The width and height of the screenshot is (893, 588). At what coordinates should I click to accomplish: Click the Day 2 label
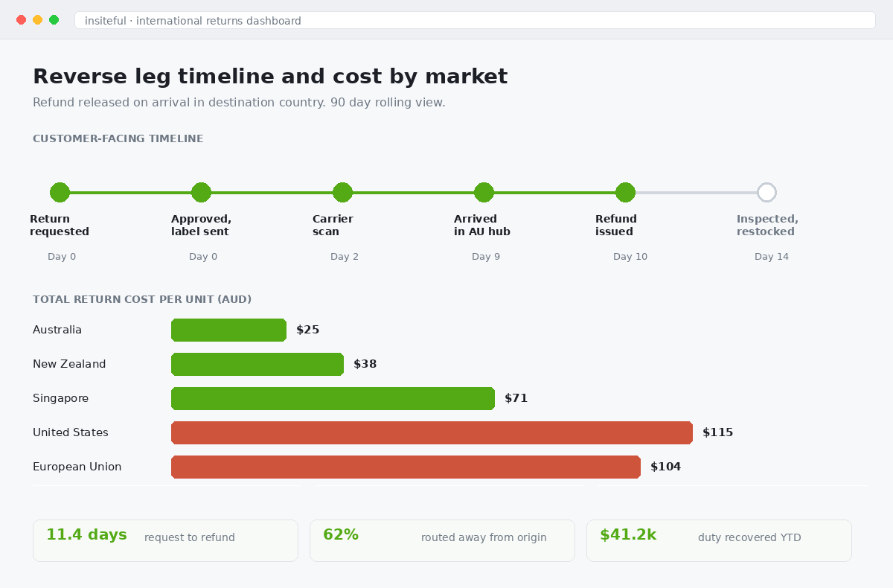tap(345, 257)
